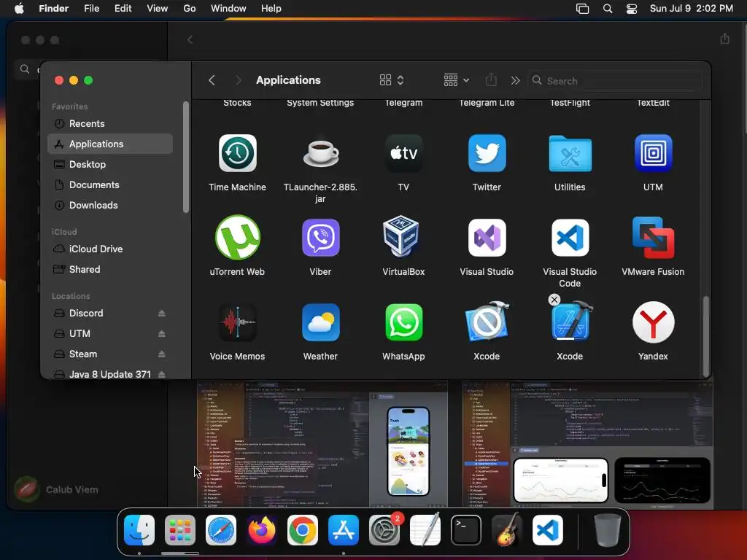Viewport: 747px width, 560px height.
Task: Select iCloud Drive in the sidebar
Action: click(110, 249)
